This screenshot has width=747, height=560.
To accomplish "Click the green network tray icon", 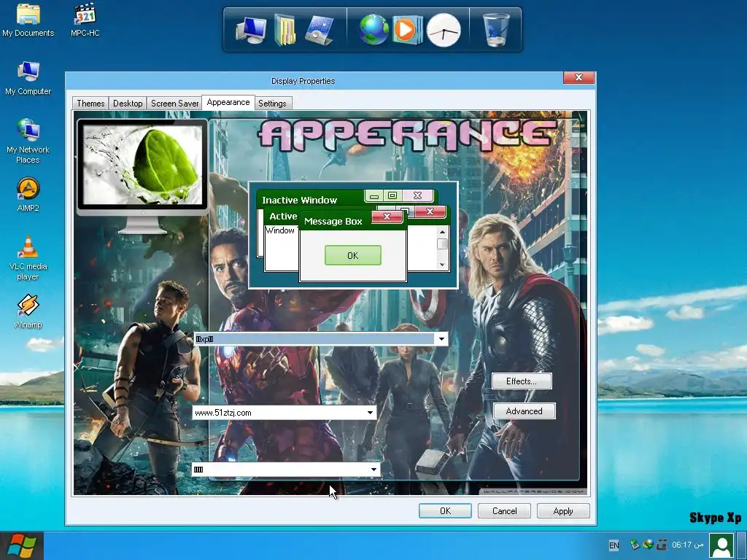I will click(x=634, y=544).
